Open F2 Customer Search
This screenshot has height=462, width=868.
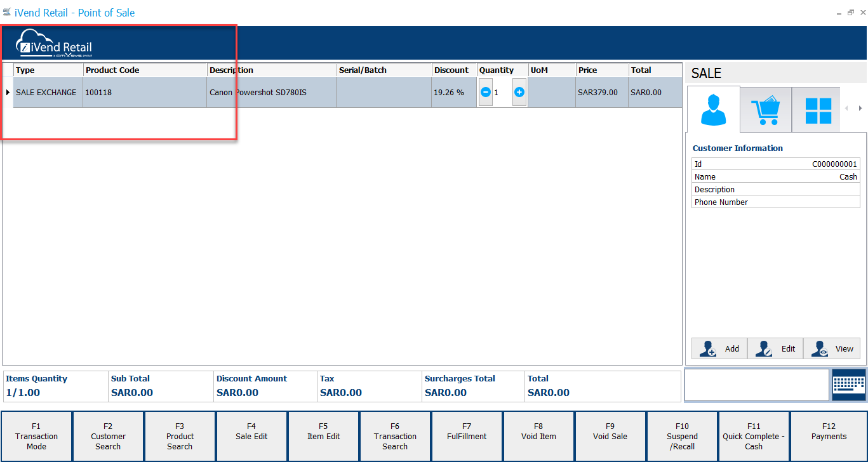tap(108, 436)
